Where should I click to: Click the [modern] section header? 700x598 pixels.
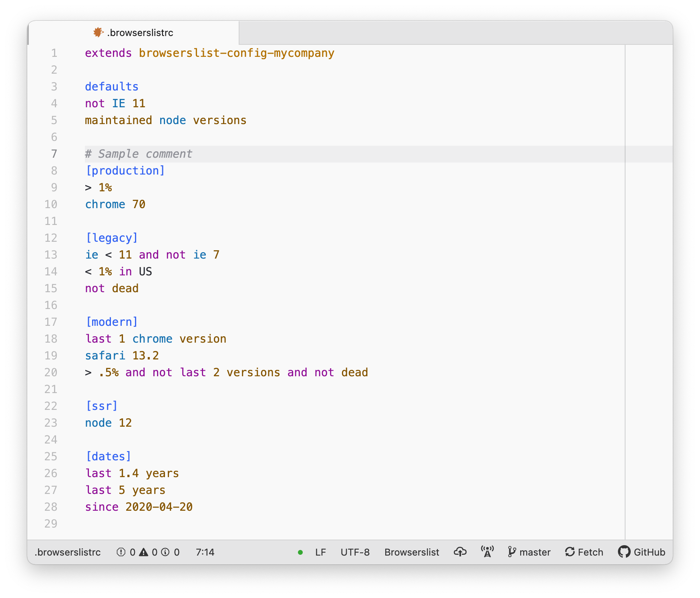point(112,322)
